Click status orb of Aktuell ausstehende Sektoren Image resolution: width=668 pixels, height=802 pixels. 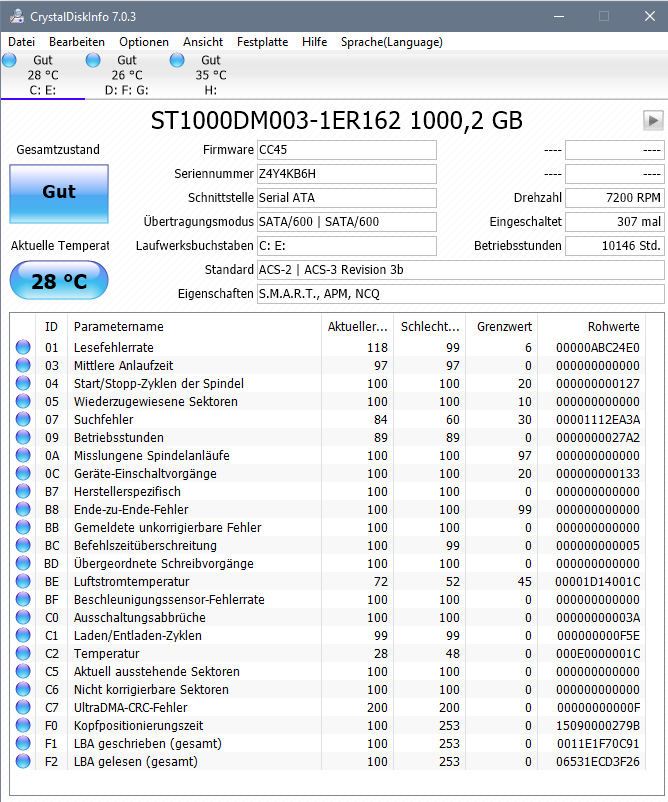click(23, 671)
